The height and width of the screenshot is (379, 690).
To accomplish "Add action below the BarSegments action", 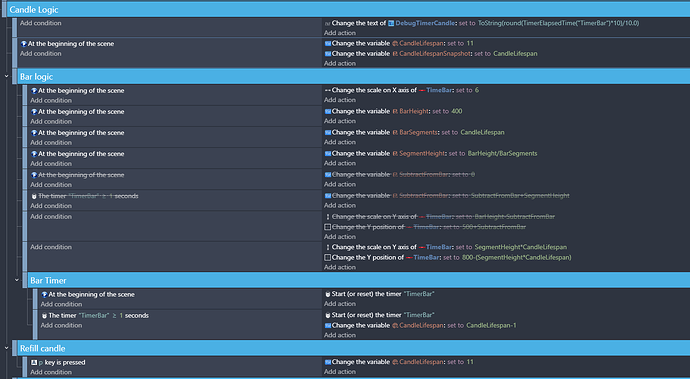I will [x=340, y=142].
